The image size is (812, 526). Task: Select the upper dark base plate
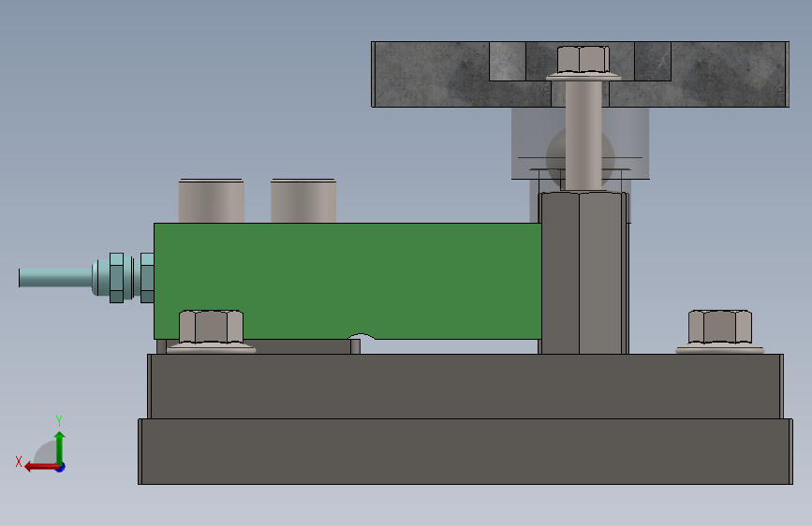point(465,387)
